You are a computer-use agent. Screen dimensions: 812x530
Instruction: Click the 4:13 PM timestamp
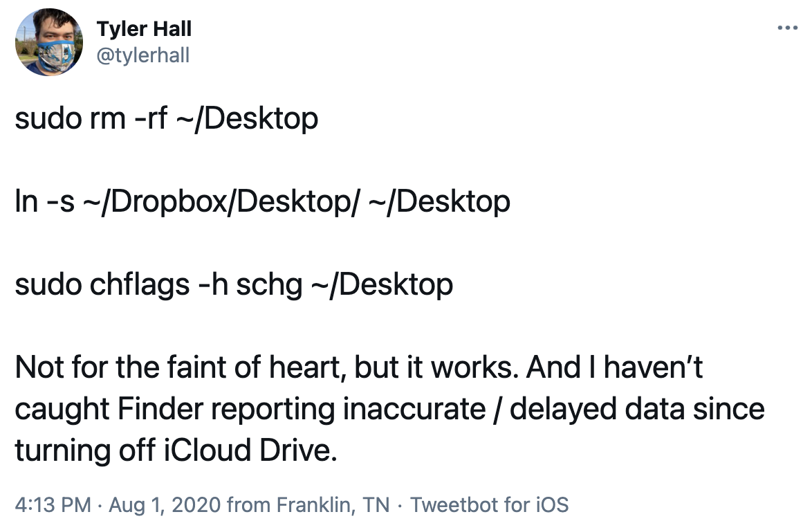(53, 504)
